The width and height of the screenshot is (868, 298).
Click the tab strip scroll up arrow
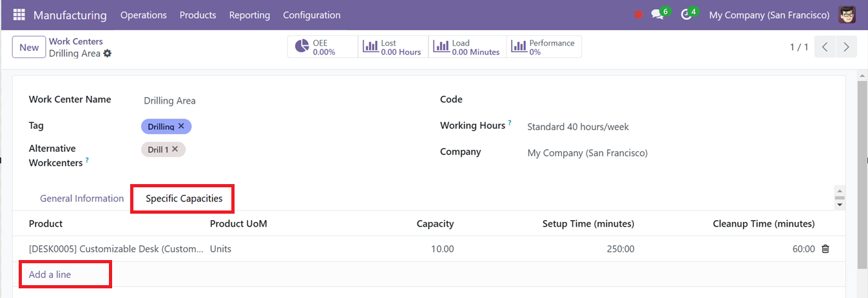840,192
